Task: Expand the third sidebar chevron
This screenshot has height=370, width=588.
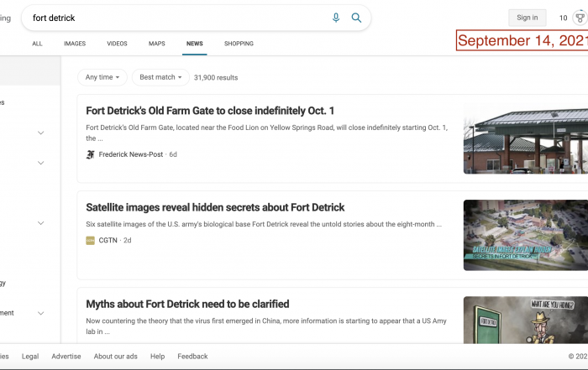Action: 41,223
